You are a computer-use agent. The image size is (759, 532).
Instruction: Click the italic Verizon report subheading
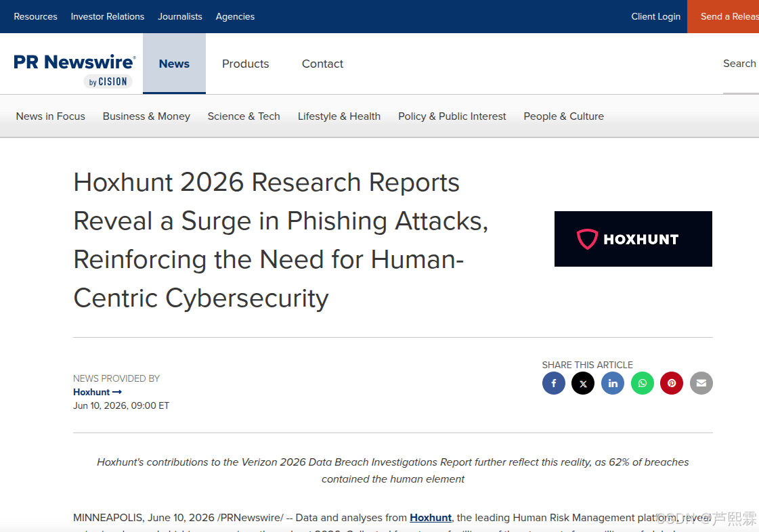pyautogui.click(x=393, y=470)
